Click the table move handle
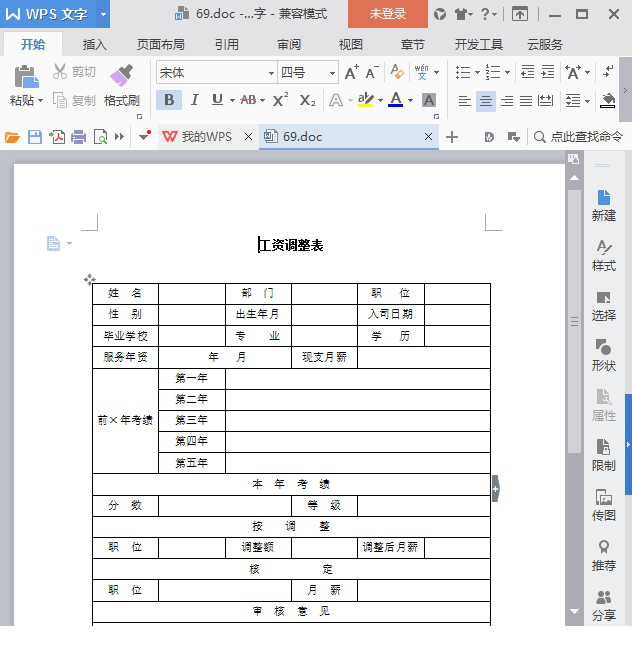The height and width of the screenshot is (651, 632). click(x=89, y=279)
